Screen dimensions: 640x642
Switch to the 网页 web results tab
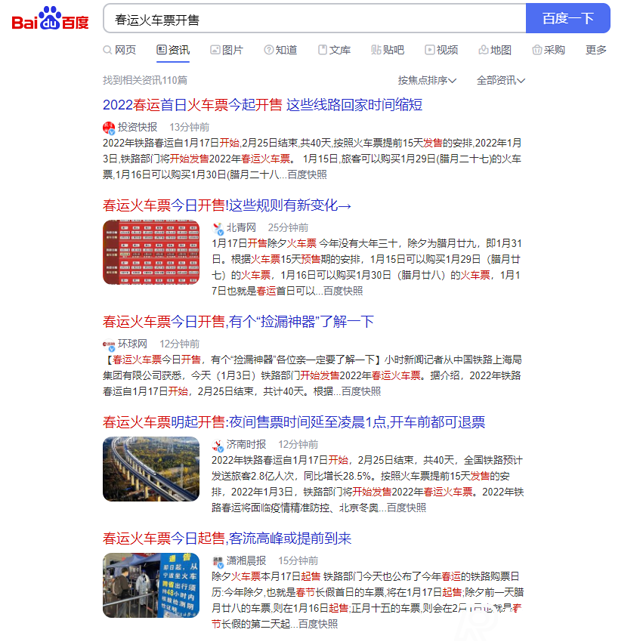click(x=119, y=50)
